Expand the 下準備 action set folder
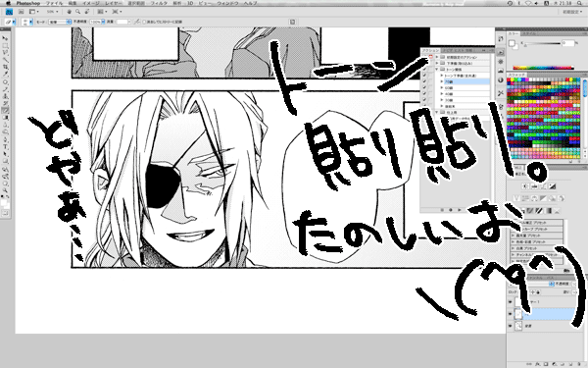588x368 pixels. tap(437, 63)
